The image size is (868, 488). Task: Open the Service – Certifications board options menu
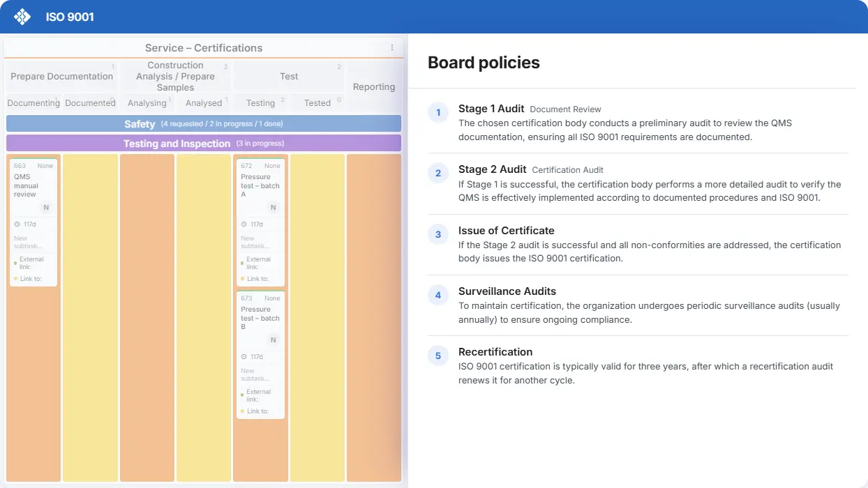pos(392,48)
